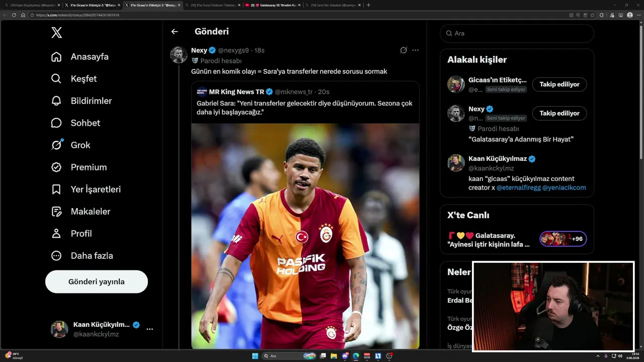Open account menu dots next to Kaan Küçükyılmaz

(149, 329)
